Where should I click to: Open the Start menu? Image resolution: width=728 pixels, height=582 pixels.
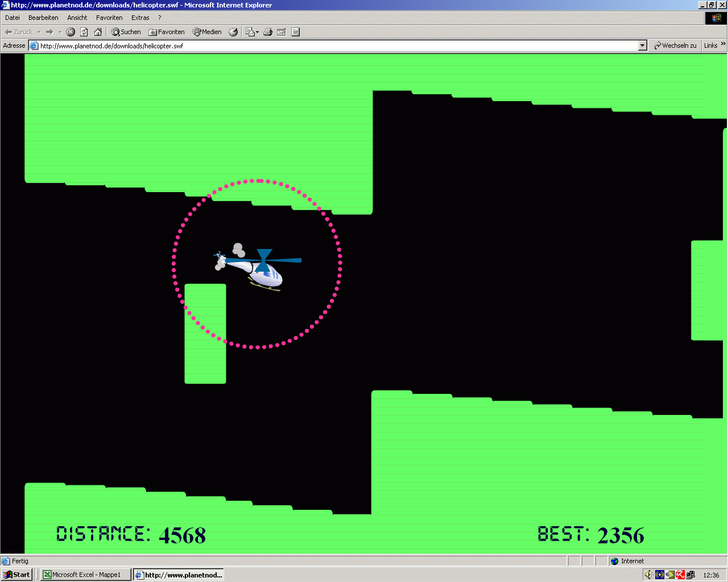17,575
